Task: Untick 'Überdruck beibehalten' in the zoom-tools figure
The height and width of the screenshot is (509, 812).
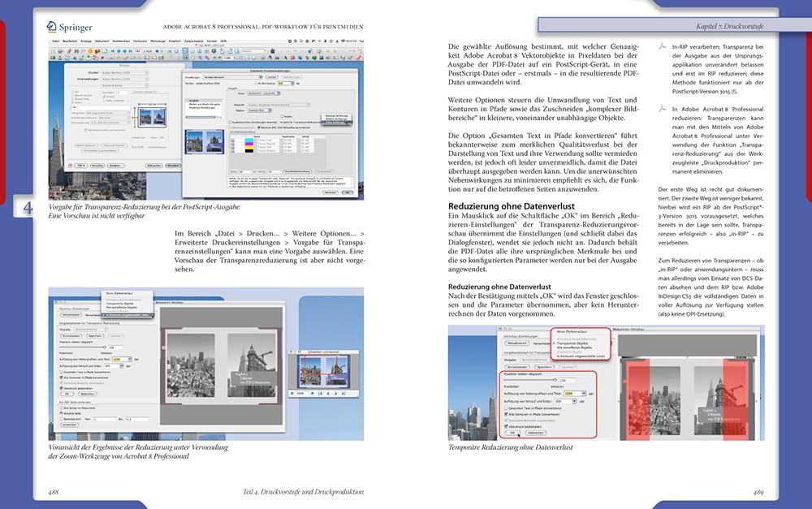Action: (61, 388)
